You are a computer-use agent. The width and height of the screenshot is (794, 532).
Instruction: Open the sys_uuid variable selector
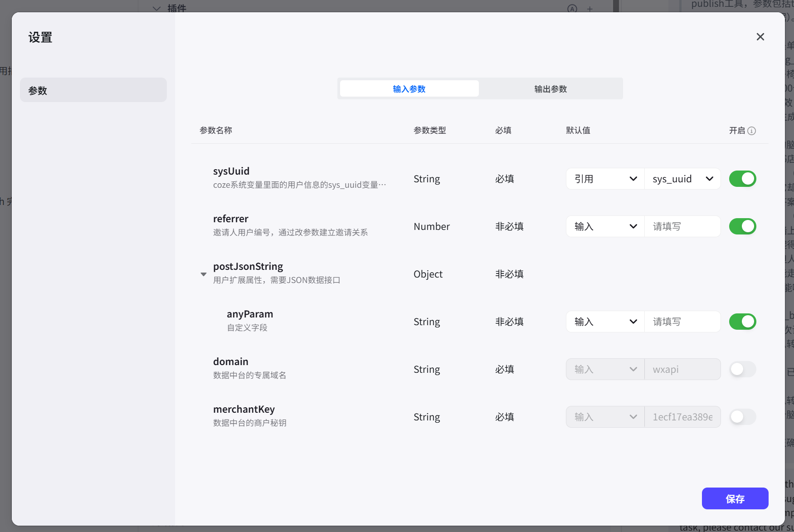[682, 179]
